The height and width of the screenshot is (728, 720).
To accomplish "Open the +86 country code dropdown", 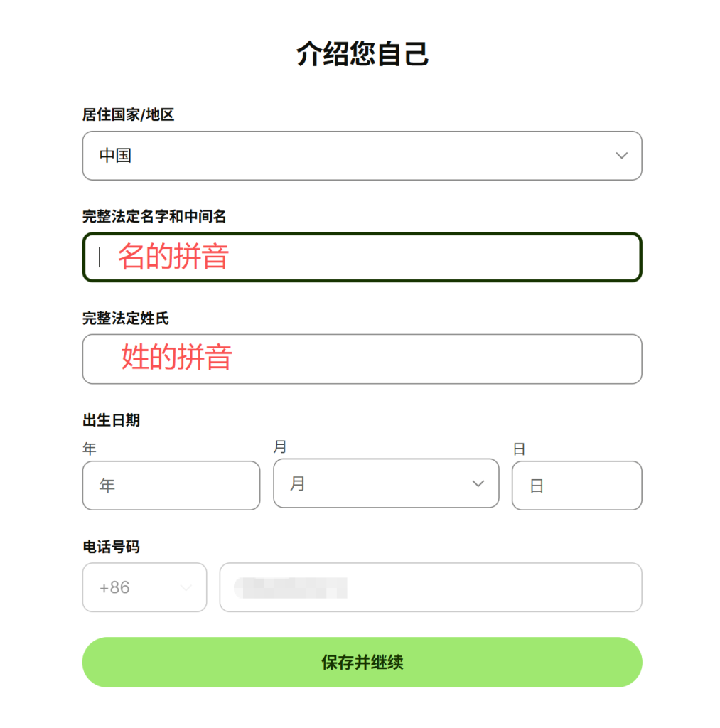I will coord(144,587).
